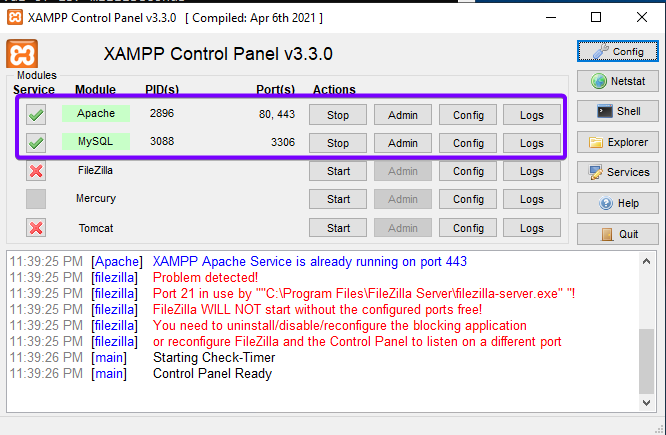
Task: Click the Mercury module label
Action: [x=96, y=198]
